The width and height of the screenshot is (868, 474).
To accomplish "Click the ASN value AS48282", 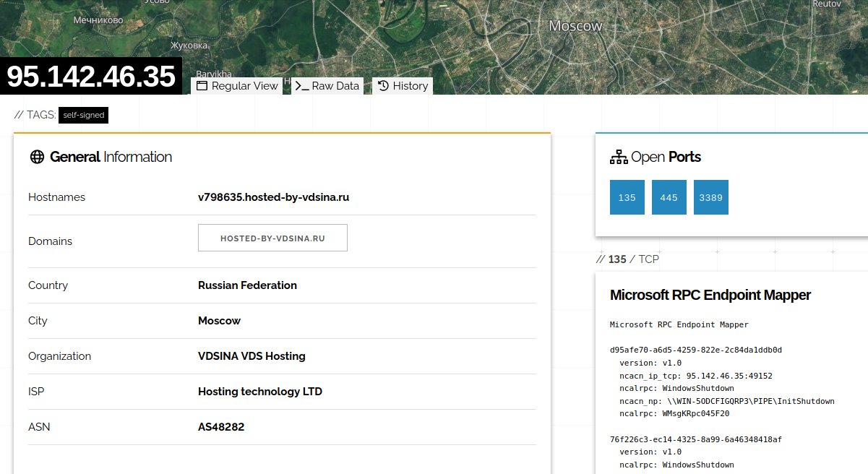I will point(221,427).
